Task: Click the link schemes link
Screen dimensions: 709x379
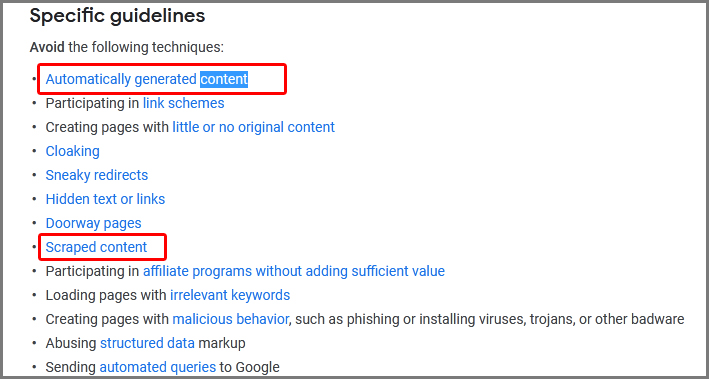Action: point(184,103)
